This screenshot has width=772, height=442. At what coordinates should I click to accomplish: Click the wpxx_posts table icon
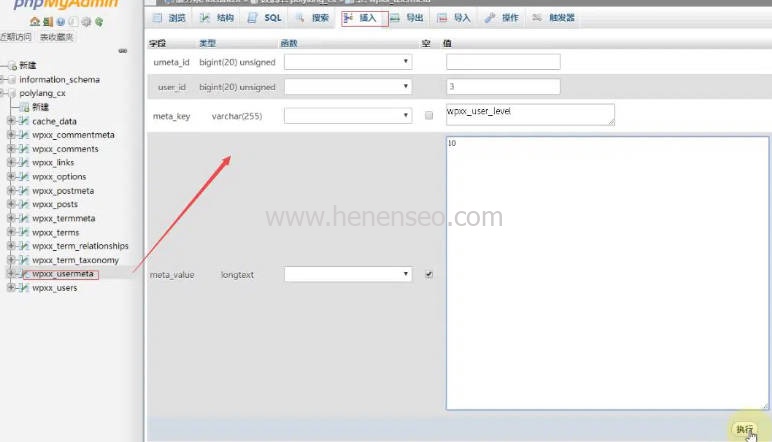(23, 204)
